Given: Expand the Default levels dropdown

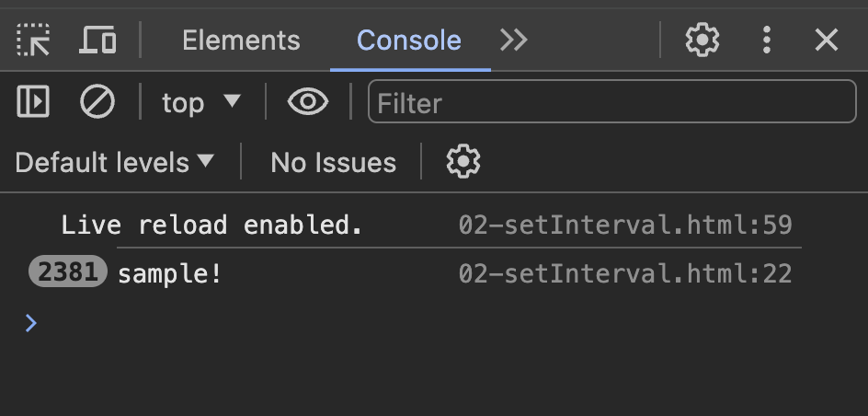Looking at the screenshot, I should 114,163.
